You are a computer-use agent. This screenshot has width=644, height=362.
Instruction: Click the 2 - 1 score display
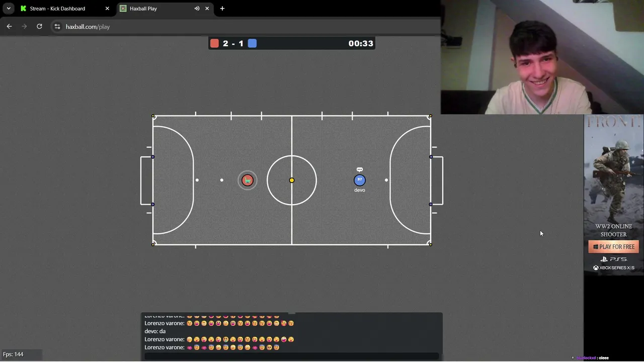(233, 43)
